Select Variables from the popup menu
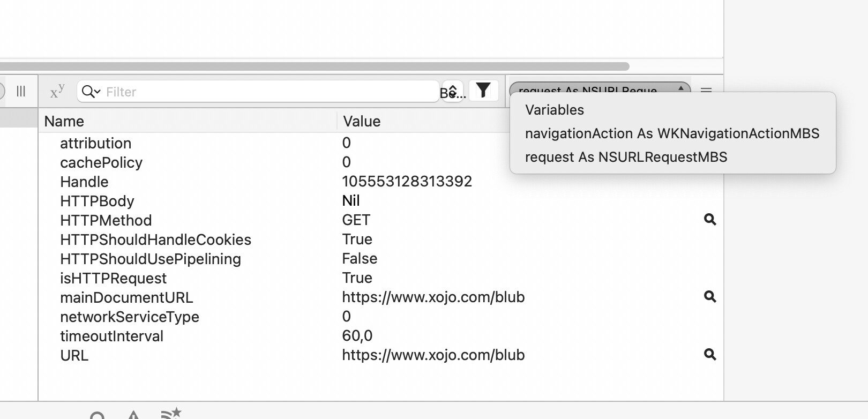 (555, 110)
